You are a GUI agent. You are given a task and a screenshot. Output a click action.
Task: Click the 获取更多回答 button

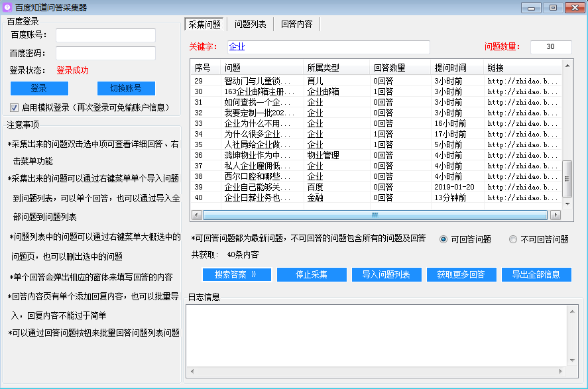[x=461, y=275]
